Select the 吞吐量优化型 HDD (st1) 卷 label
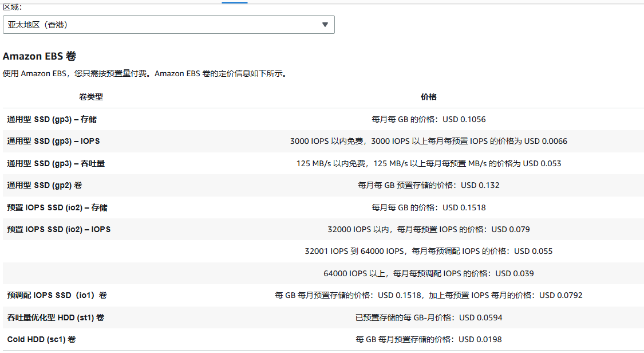The height and width of the screenshot is (353, 644). coord(56,317)
